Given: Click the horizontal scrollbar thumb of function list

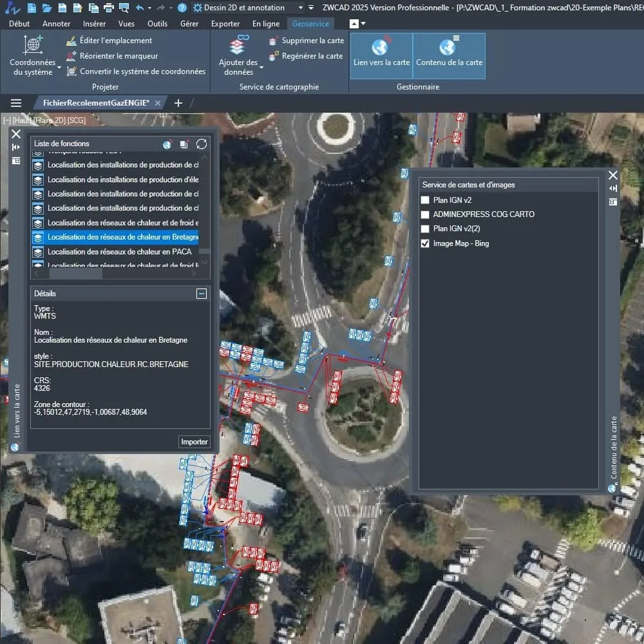Looking at the screenshot, I should pos(75,274).
